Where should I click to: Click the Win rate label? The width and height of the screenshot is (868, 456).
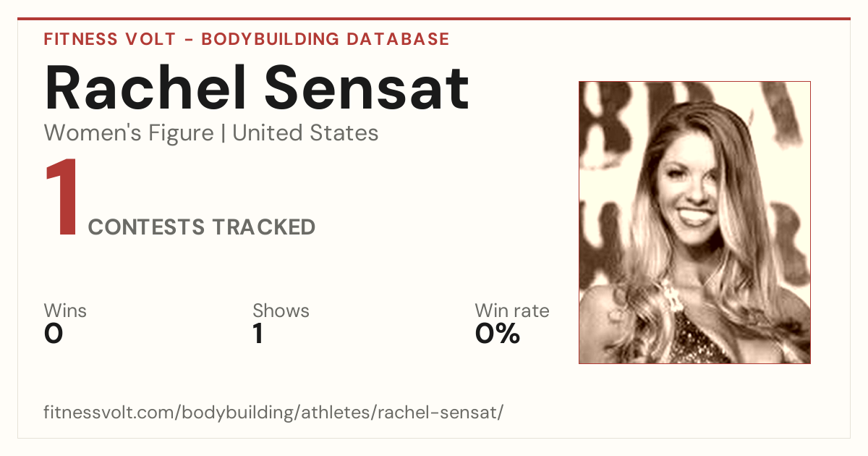coord(511,311)
